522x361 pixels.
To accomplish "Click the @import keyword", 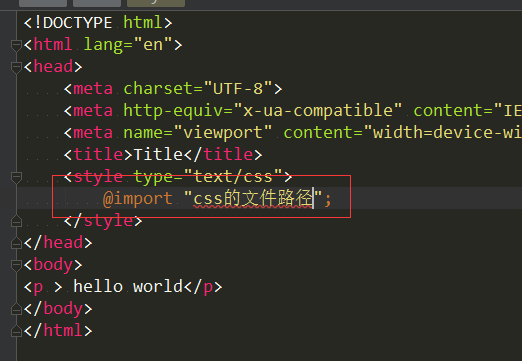I will click(x=138, y=199).
